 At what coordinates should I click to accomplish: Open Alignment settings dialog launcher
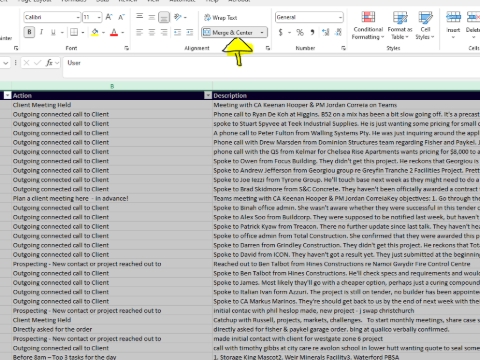(x=268, y=48)
